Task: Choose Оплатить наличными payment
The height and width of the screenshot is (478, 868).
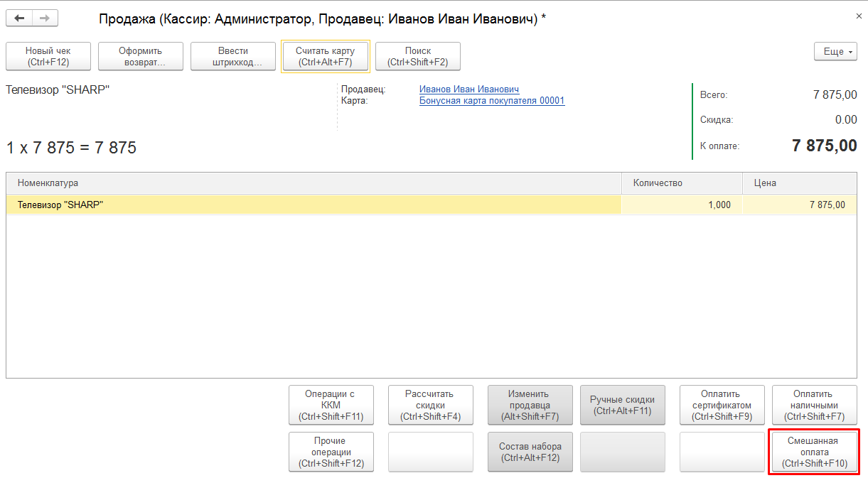Action: click(x=814, y=406)
